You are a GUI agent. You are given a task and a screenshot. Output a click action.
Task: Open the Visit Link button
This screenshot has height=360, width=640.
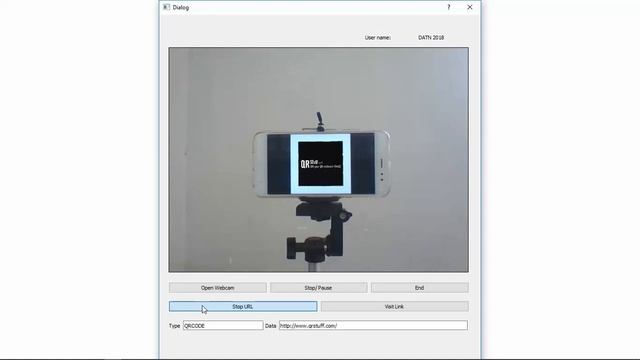point(394,307)
